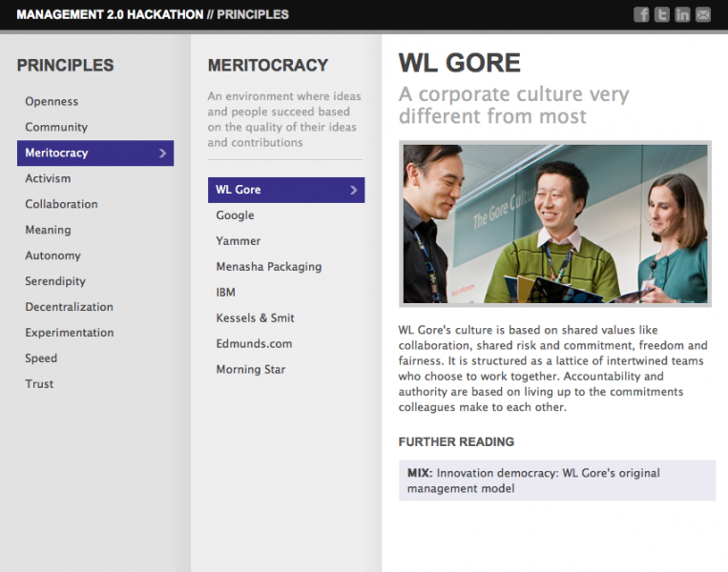Click the WL Gore team photo
The width and height of the screenshot is (728, 572).
(555, 224)
